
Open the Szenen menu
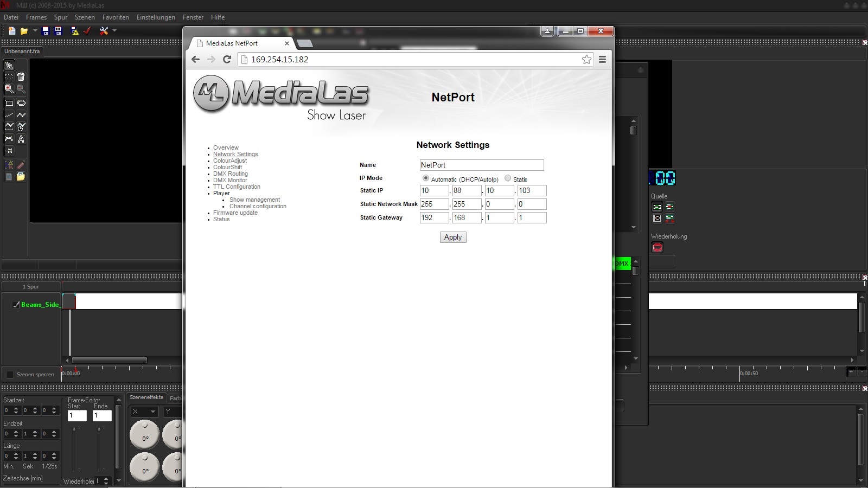coord(85,17)
